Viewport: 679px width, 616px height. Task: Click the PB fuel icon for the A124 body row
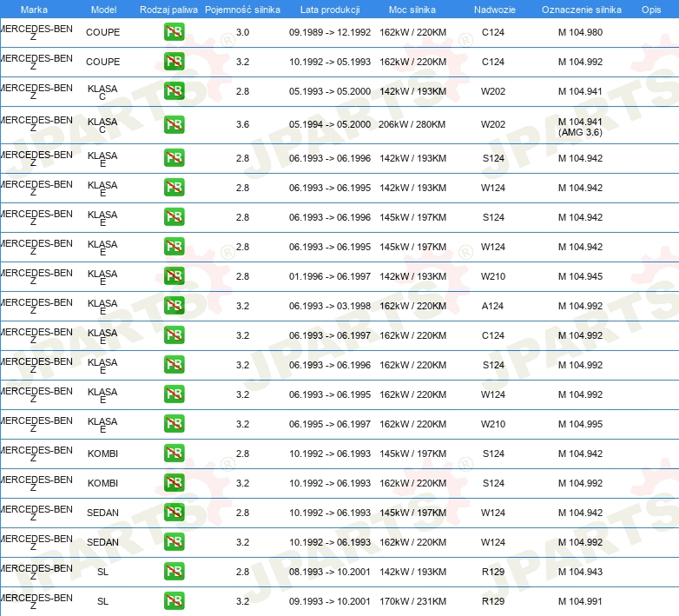coord(175,306)
